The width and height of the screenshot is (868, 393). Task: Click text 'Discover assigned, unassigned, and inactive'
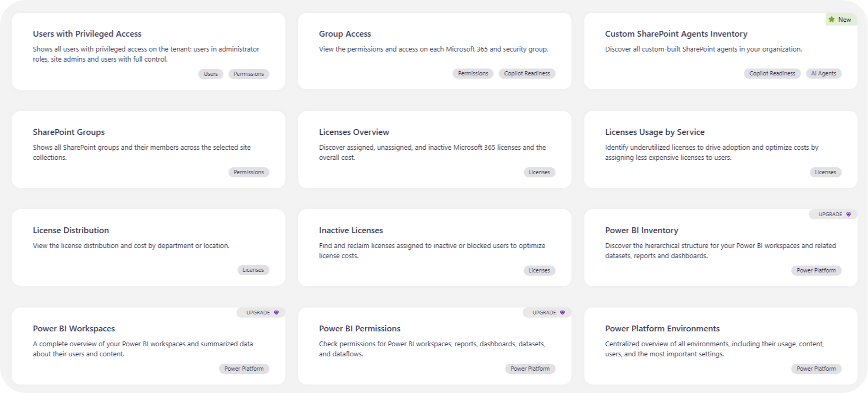[432, 152]
